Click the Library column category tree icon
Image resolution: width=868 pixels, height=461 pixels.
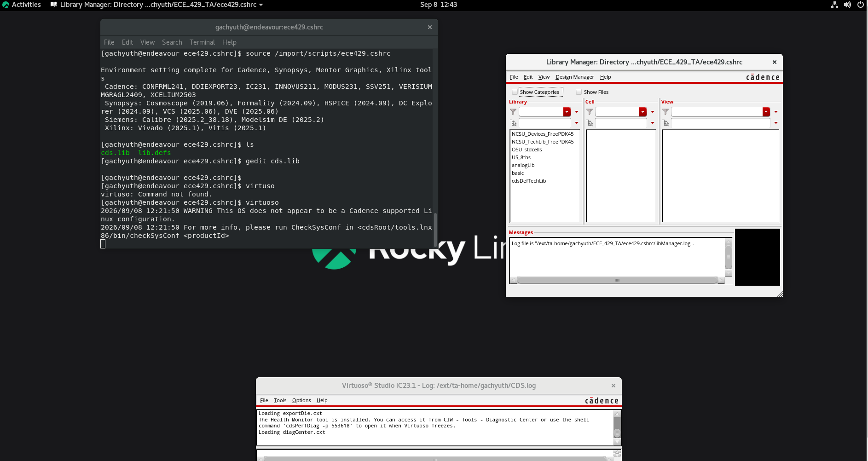pyautogui.click(x=514, y=123)
